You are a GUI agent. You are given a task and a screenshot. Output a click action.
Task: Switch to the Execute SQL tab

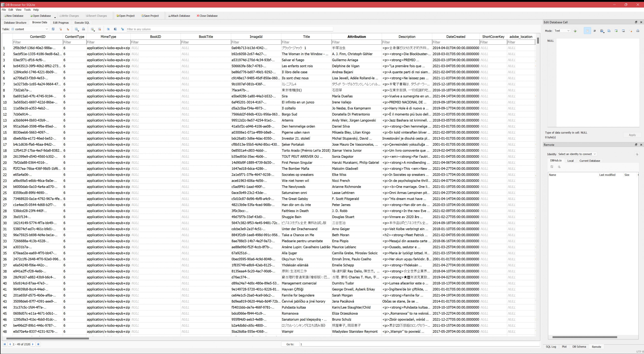point(82,22)
